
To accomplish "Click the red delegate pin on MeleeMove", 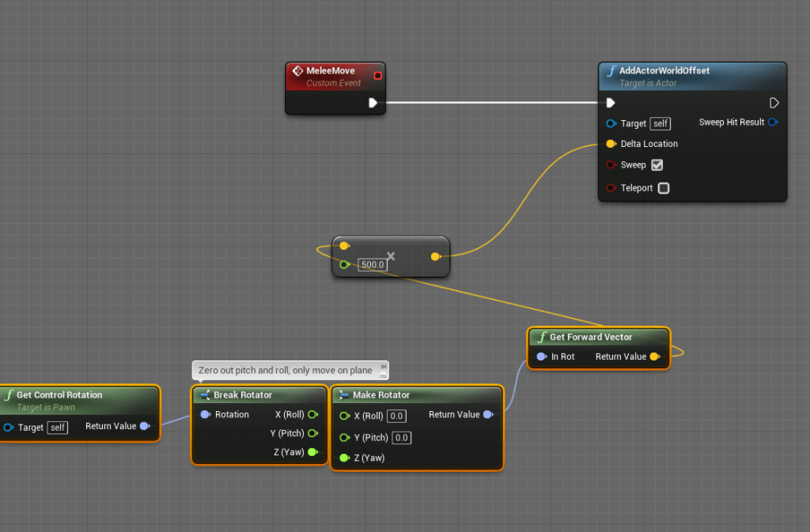I will click(x=377, y=76).
